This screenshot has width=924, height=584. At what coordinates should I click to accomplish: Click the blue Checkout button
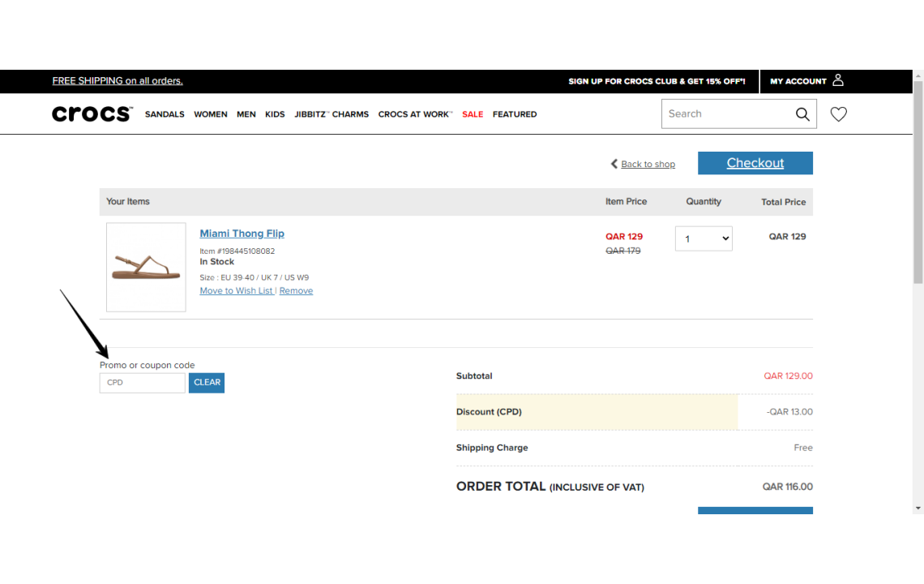755,163
